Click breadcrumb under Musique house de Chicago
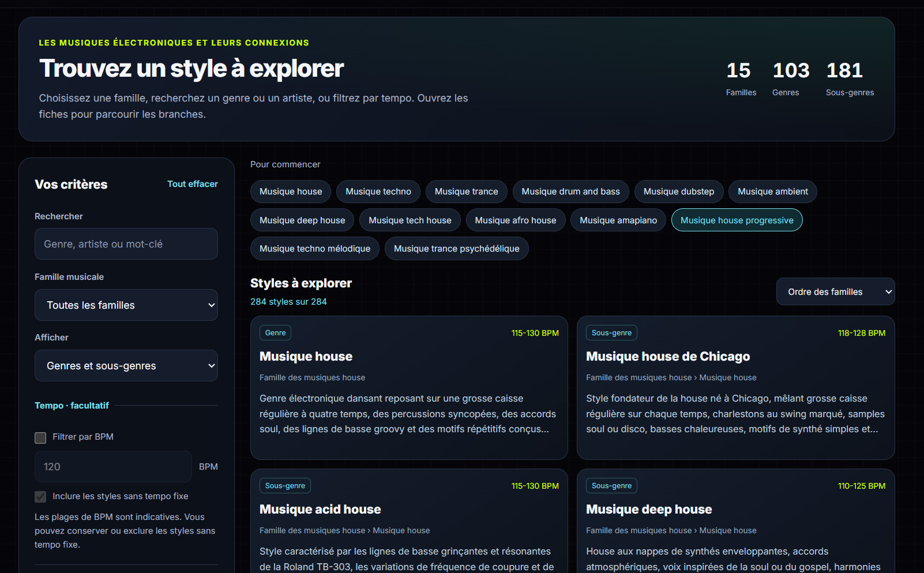 [671, 377]
